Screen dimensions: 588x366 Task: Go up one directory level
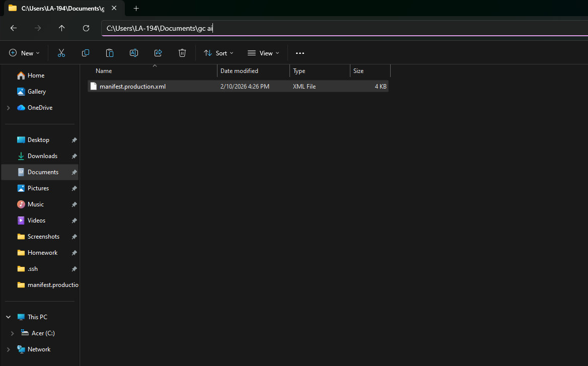point(62,28)
